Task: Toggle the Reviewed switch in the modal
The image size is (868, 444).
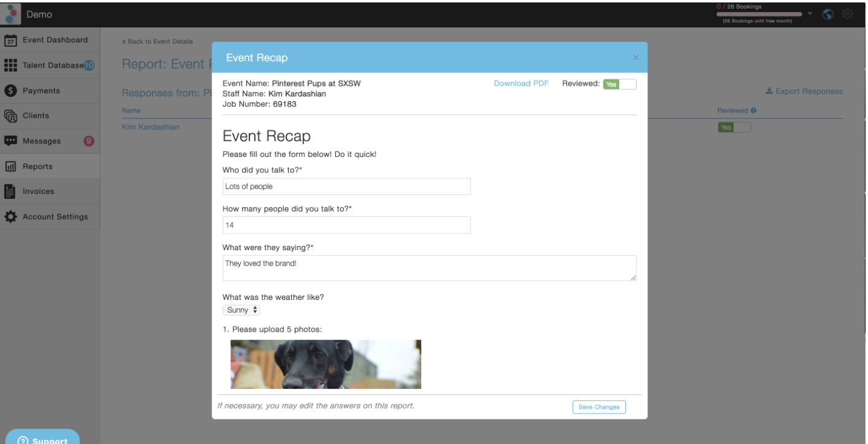Action: [619, 85]
